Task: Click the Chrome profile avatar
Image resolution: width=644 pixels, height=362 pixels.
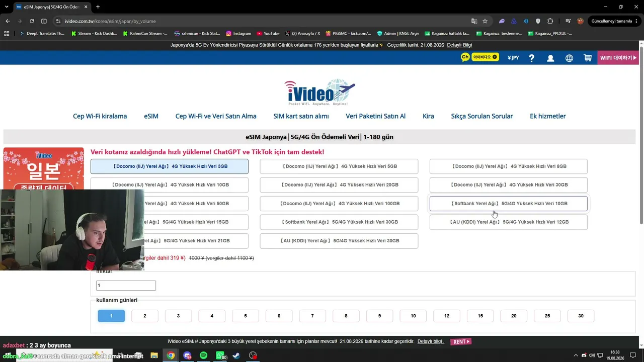Action: point(580,21)
